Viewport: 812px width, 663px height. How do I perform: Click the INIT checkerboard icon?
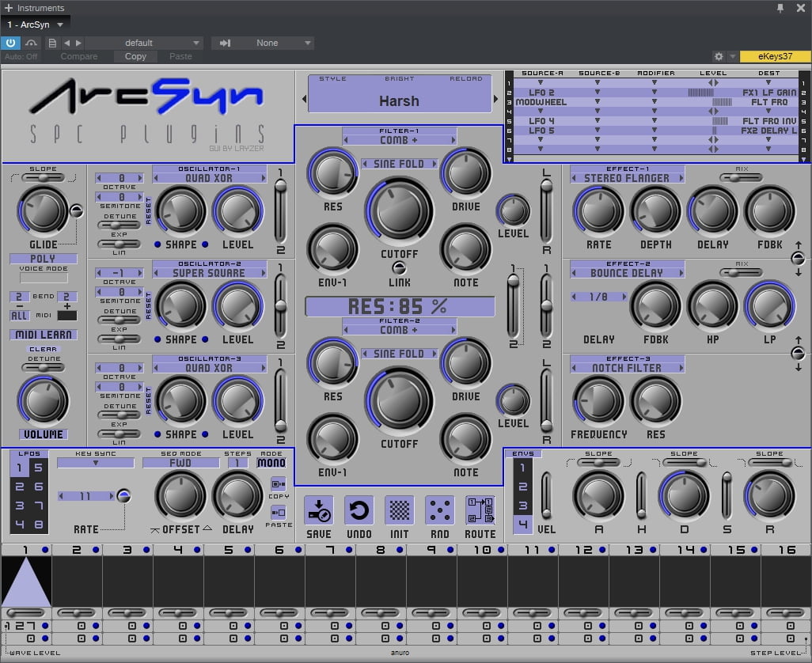tap(399, 510)
